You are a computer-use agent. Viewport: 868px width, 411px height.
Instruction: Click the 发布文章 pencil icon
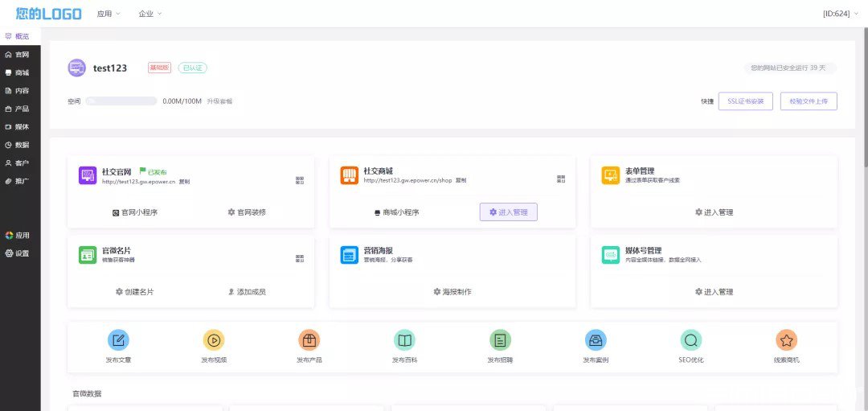coord(118,340)
